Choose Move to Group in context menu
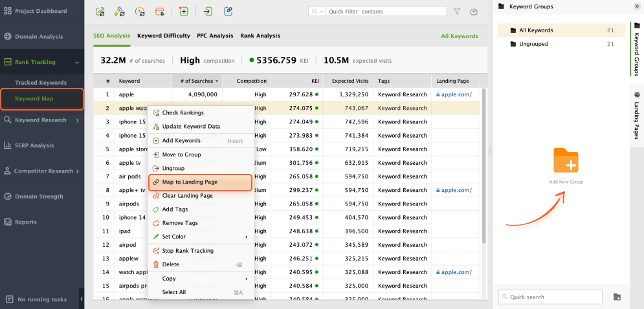 click(201, 154)
